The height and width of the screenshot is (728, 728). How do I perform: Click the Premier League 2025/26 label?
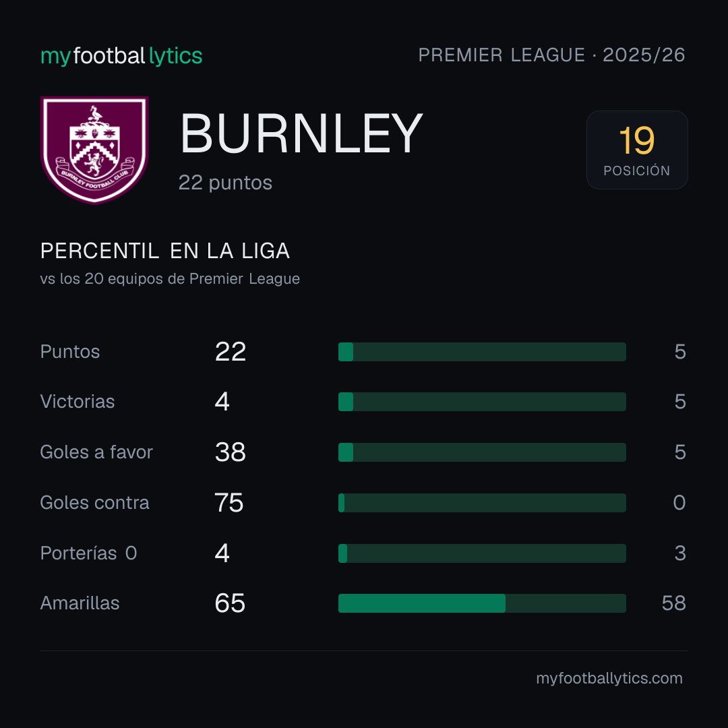551,55
